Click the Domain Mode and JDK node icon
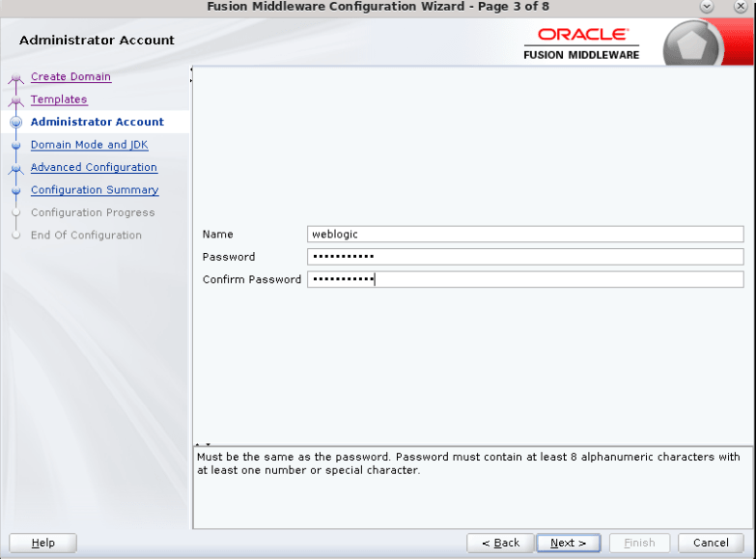 point(15,145)
